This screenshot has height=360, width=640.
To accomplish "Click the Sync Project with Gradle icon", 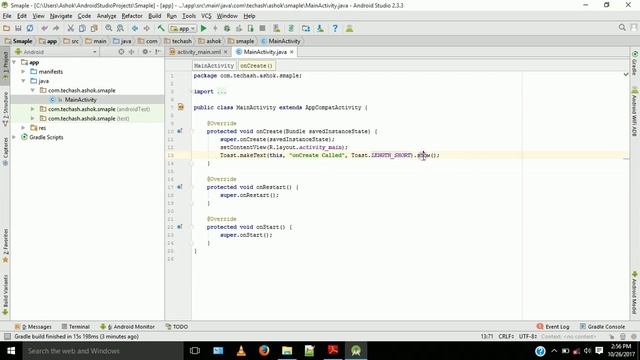I will (291, 28).
